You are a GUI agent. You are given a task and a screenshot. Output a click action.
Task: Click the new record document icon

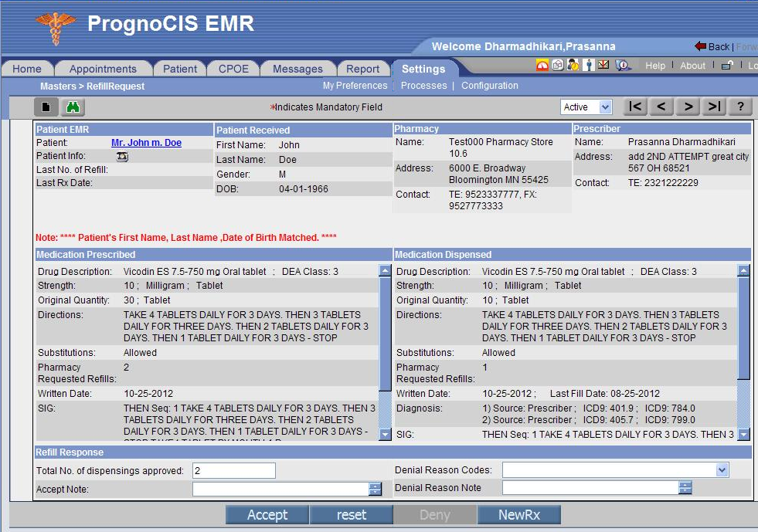(x=46, y=107)
